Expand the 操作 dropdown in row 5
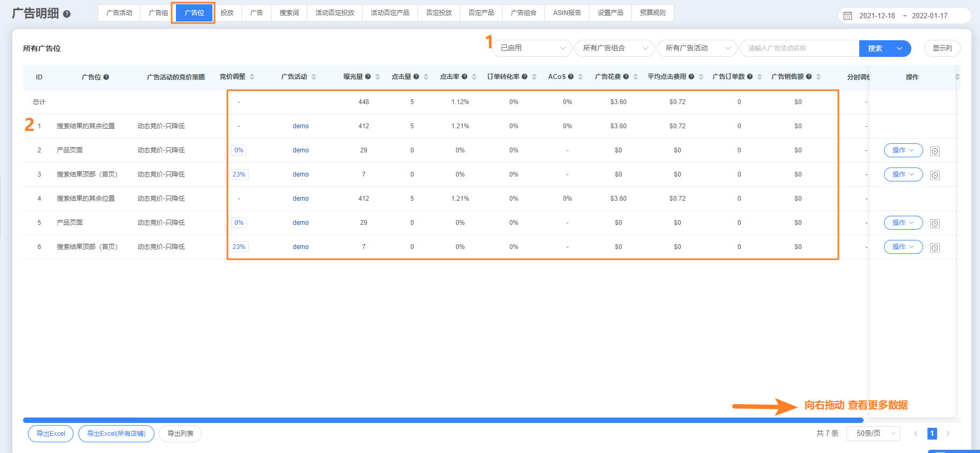The width and height of the screenshot is (980, 453). 903,223
